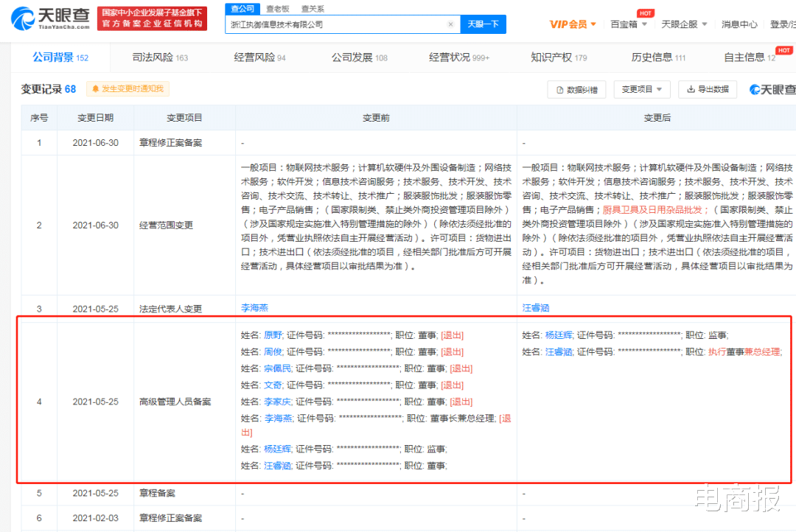Click the 天眼一下 search button

coord(483,24)
